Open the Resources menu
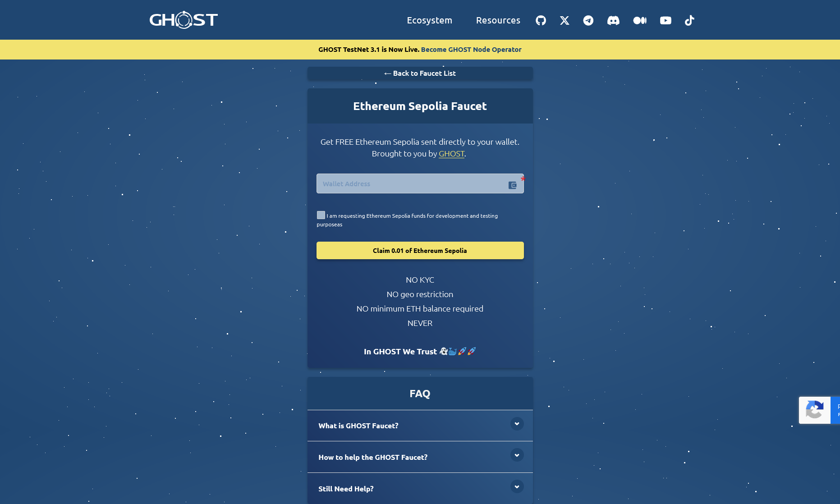Image resolution: width=840 pixels, height=504 pixels. pos(498,20)
